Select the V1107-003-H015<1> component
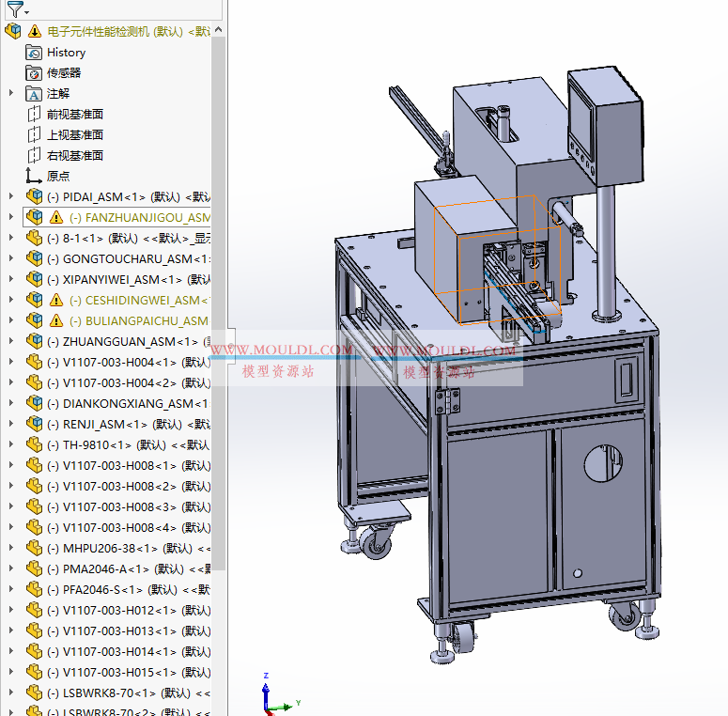The height and width of the screenshot is (716, 728). pos(129,672)
